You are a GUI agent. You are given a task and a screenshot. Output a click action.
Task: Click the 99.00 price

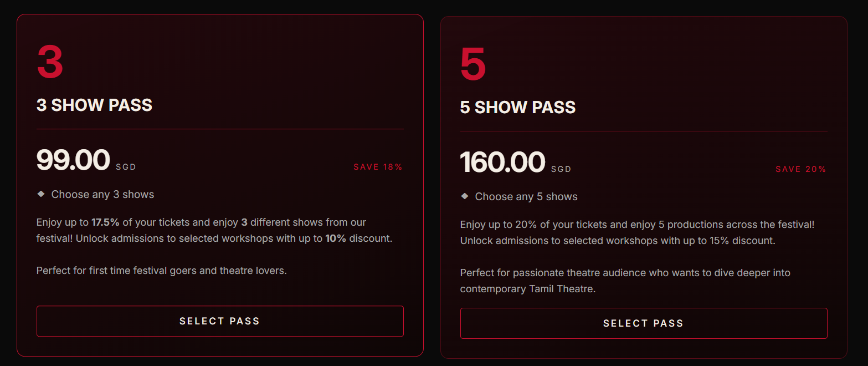click(74, 160)
